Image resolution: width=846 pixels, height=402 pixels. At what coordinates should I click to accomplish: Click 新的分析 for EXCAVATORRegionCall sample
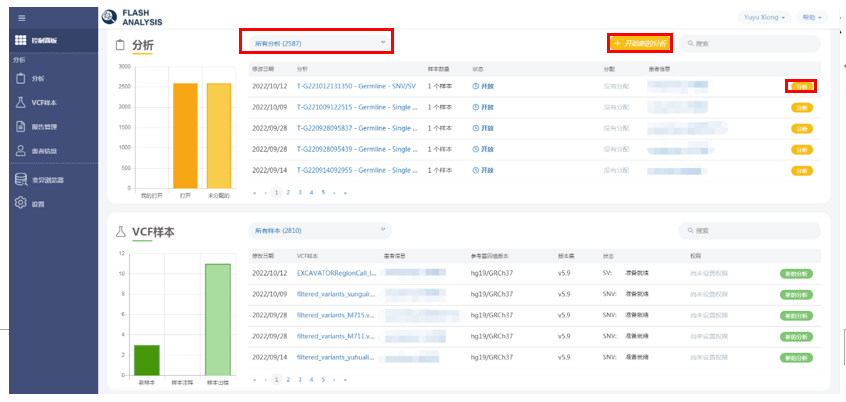(796, 274)
